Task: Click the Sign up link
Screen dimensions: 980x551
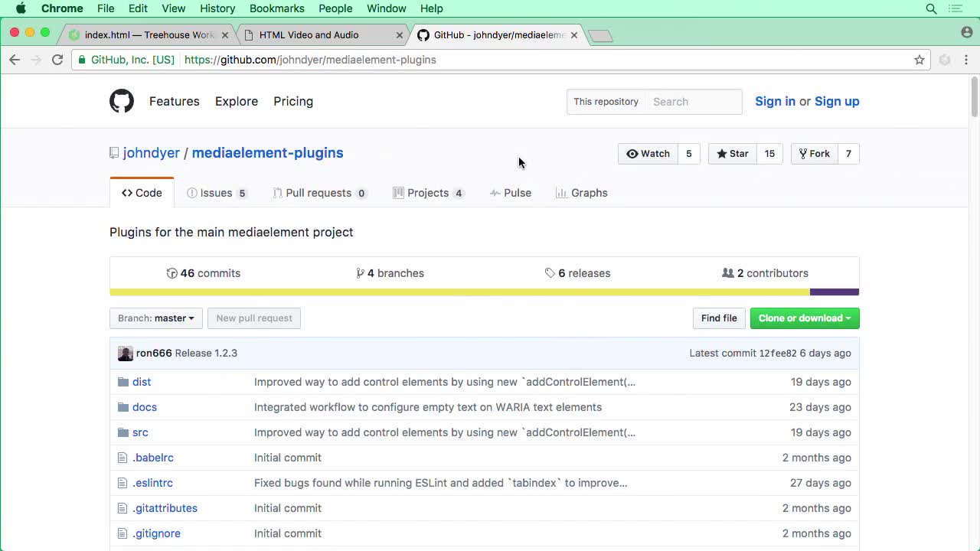Action: coord(837,101)
